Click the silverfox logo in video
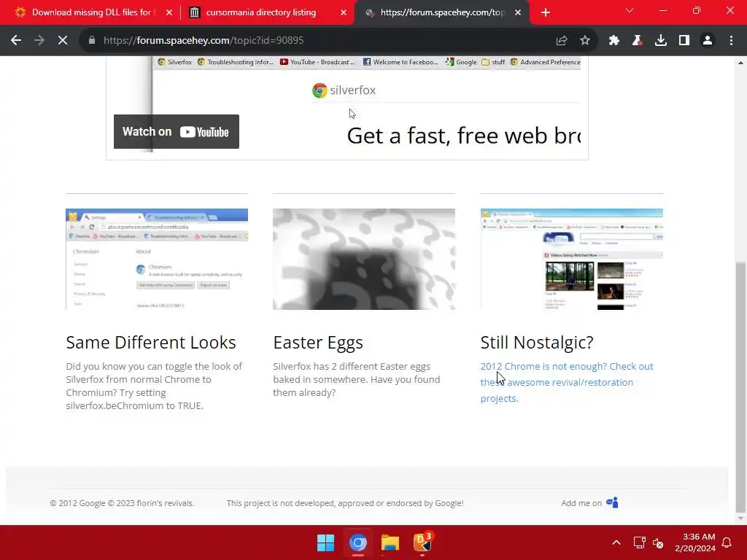The image size is (747, 560). (344, 90)
